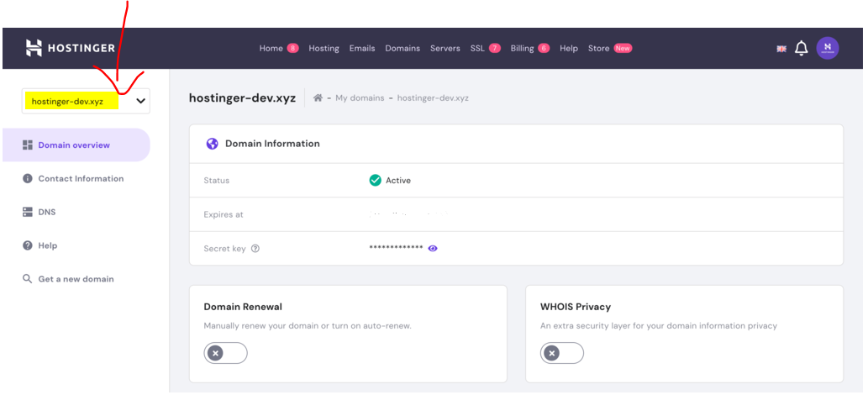Reveal secret key with eye icon

click(433, 249)
